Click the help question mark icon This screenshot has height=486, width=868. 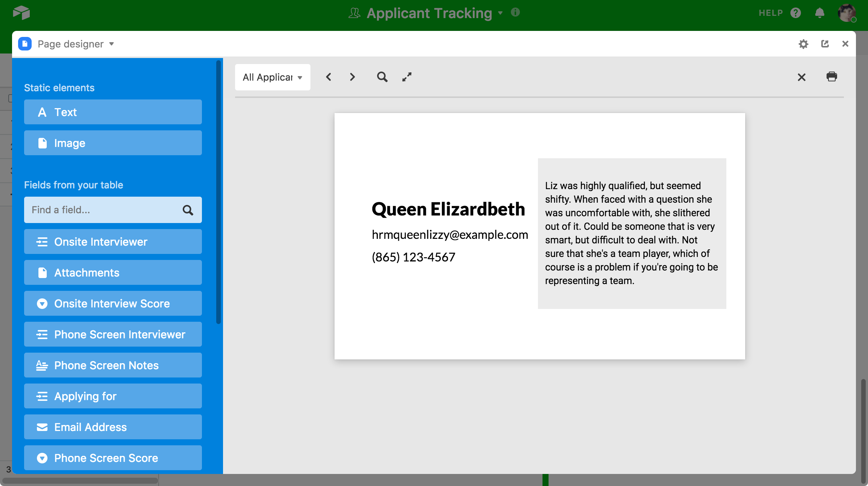coord(796,13)
